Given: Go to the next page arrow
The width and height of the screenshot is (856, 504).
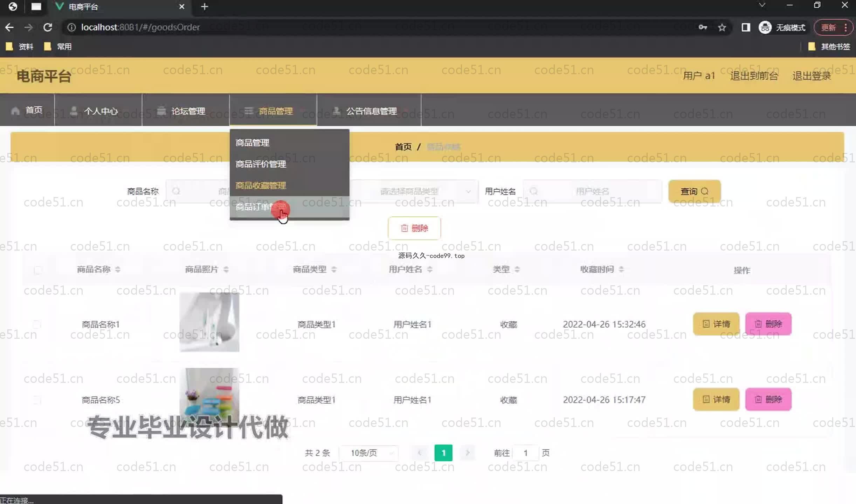Looking at the screenshot, I should pyautogui.click(x=468, y=453).
